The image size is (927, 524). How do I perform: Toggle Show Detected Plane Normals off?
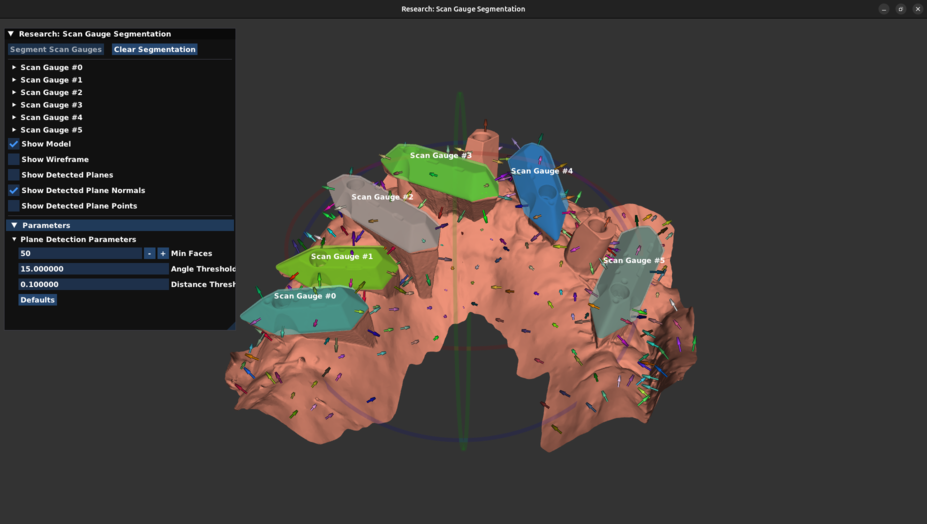point(14,190)
